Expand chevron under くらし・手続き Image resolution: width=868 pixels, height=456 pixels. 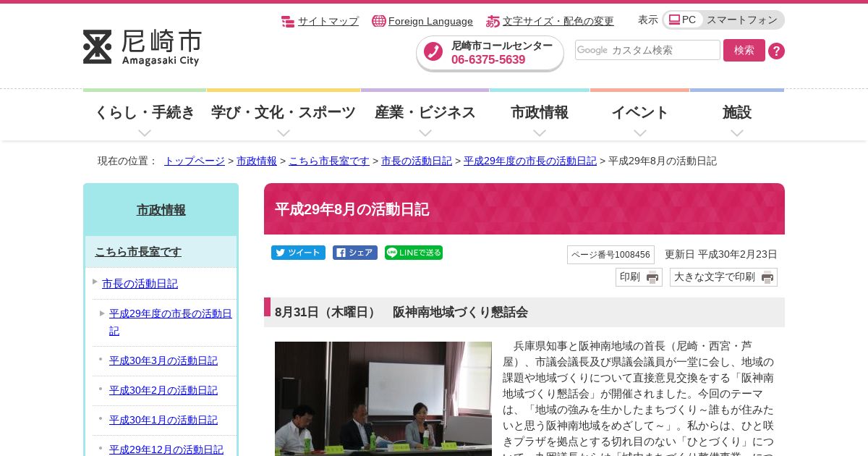[145, 133]
